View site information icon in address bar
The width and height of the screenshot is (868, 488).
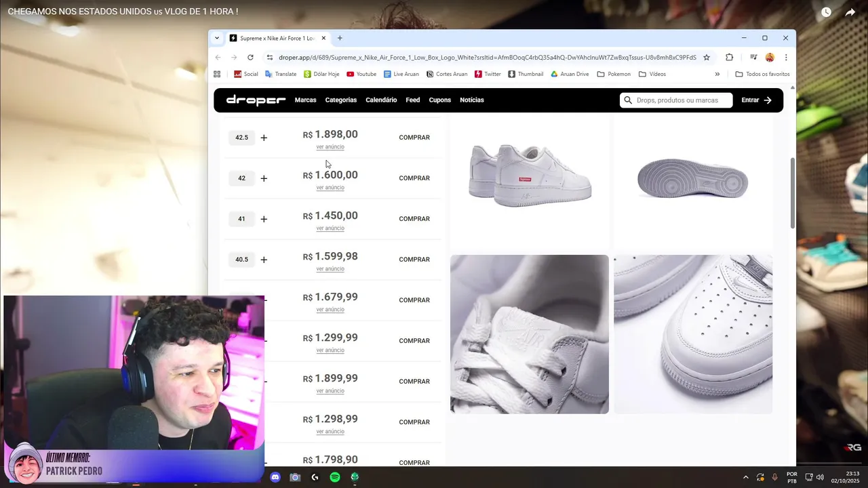coord(270,58)
